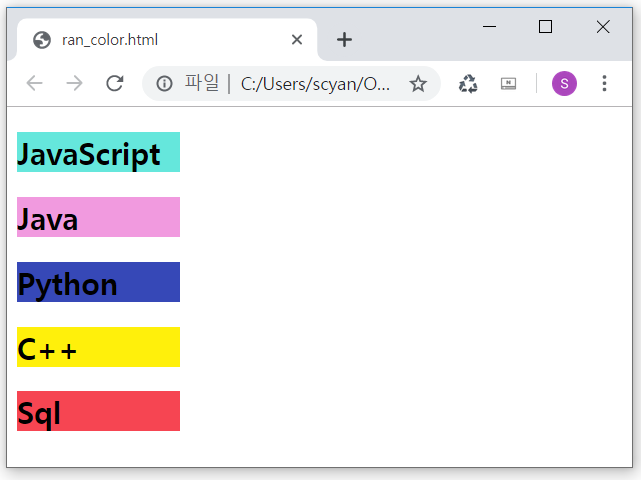Click the globe favicon on the tab
Screen dimensions: 641x480
tap(42, 40)
